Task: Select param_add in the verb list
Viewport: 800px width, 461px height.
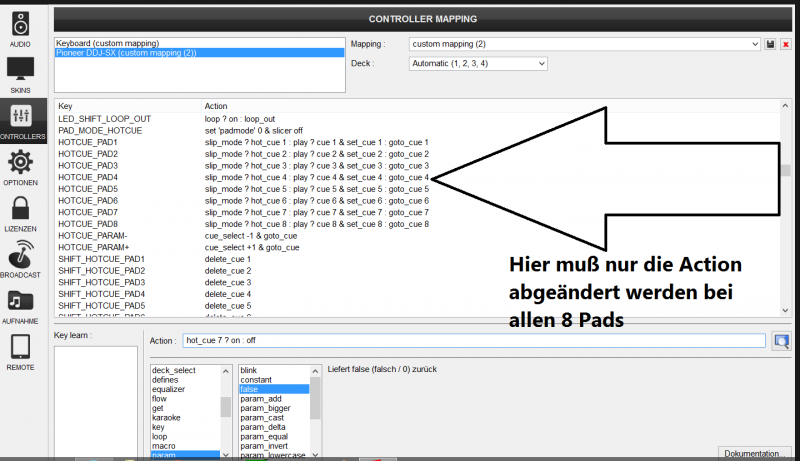Action: click(x=274, y=399)
